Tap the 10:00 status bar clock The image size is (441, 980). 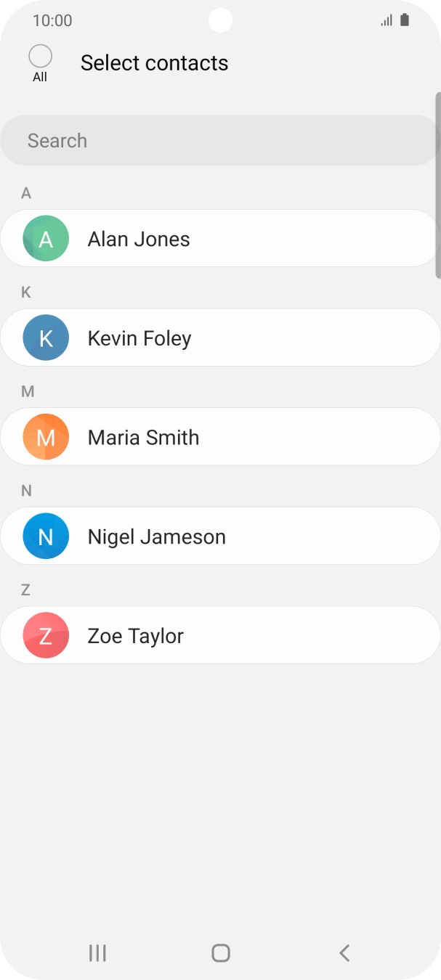tap(52, 20)
